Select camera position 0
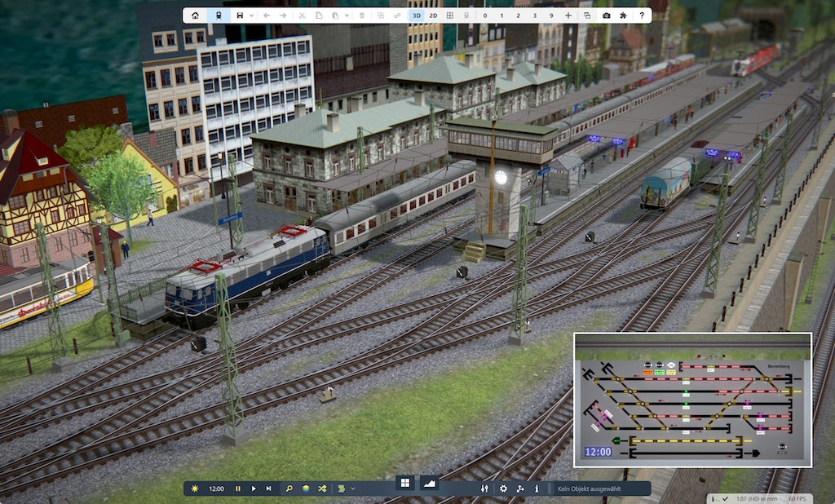The width and height of the screenshot is (835, 504). (x=485, y=14)
